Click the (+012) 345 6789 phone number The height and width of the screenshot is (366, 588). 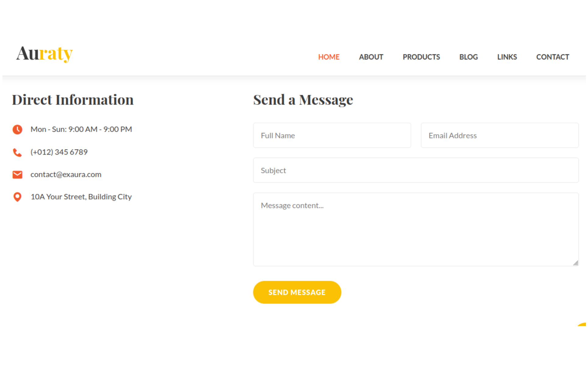pyautogui.click(x=59, y=152)
